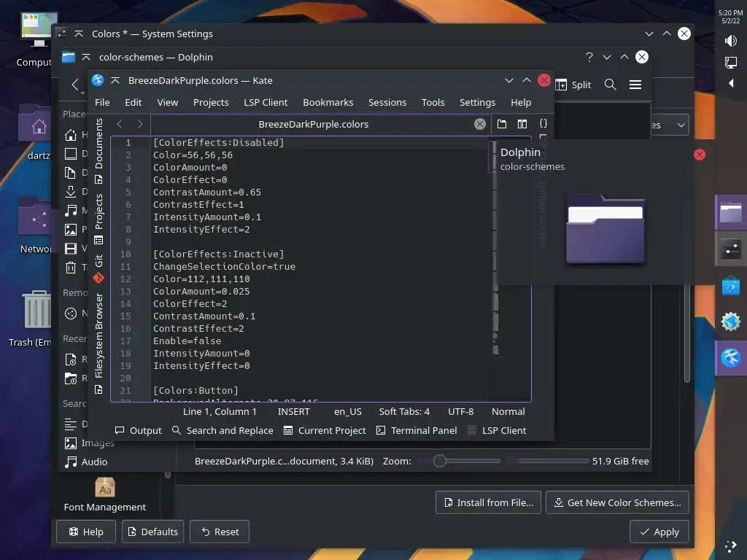Click Apply in System Settings
Image resolution: width=747 pixels, height=560 pixels.
[x=659, y=532]
